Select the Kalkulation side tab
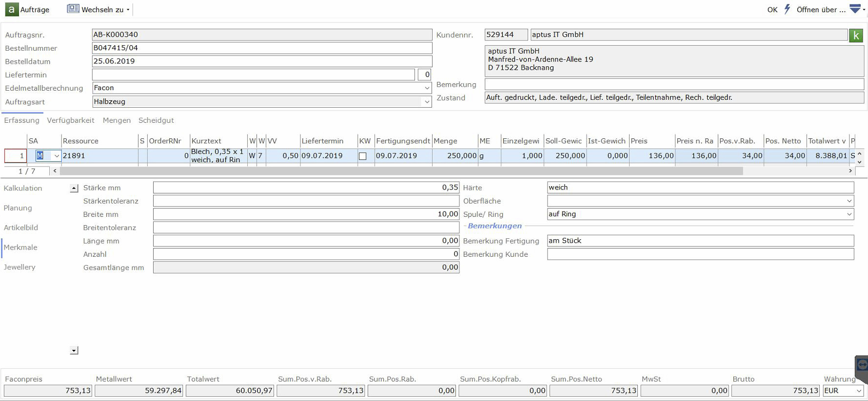This screenshot has height=401, width=868. click(x=23, y=188)
